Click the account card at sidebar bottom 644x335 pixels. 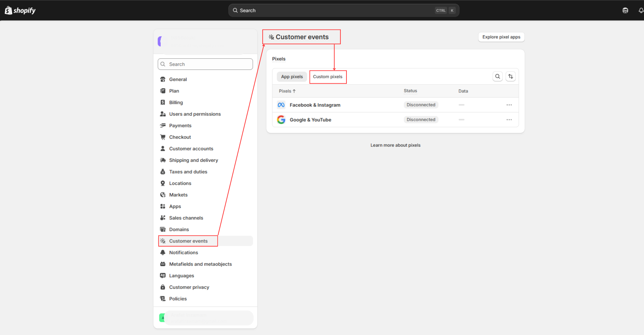(x=206, y=318)
